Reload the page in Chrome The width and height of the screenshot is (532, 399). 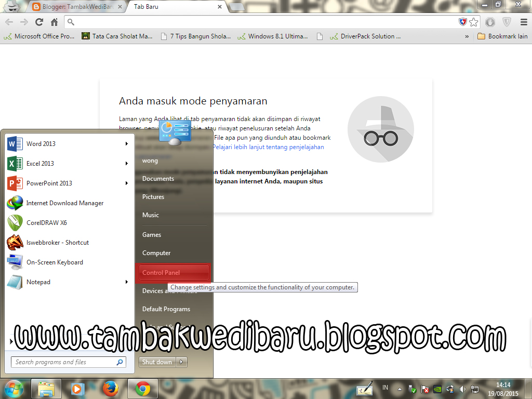[x=39, y=22]
